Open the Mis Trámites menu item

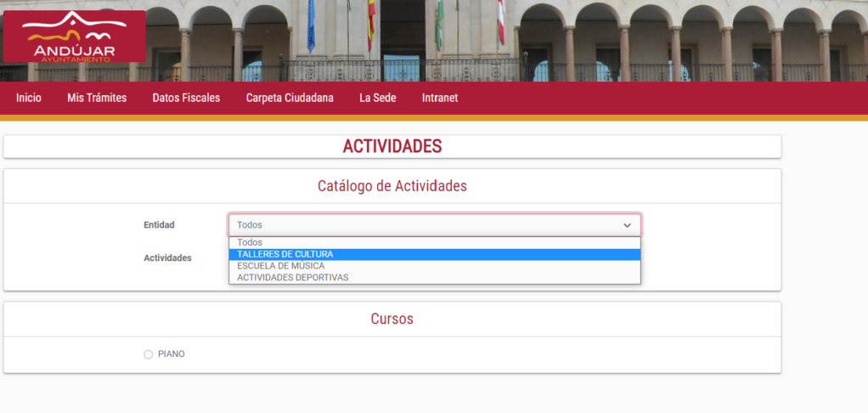(97, 98)
